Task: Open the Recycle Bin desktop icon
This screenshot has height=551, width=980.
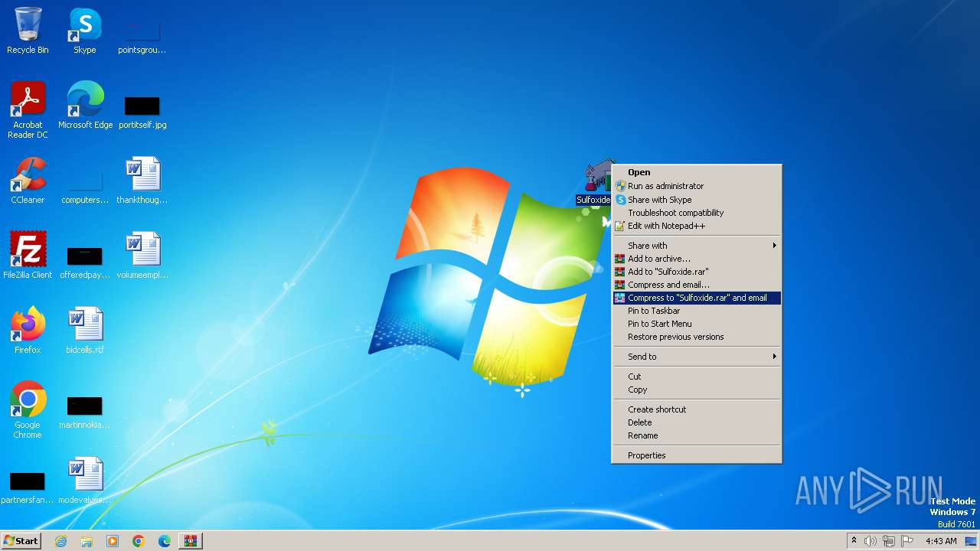Action: point(28,31)
